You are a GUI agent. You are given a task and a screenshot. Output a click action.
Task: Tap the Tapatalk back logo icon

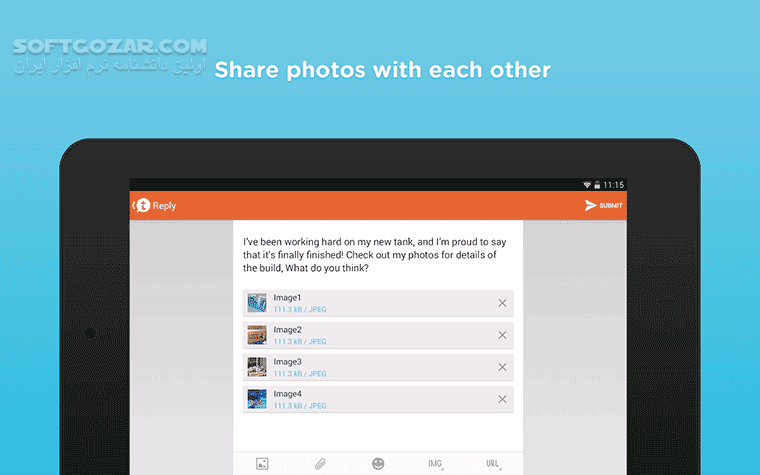142,206
